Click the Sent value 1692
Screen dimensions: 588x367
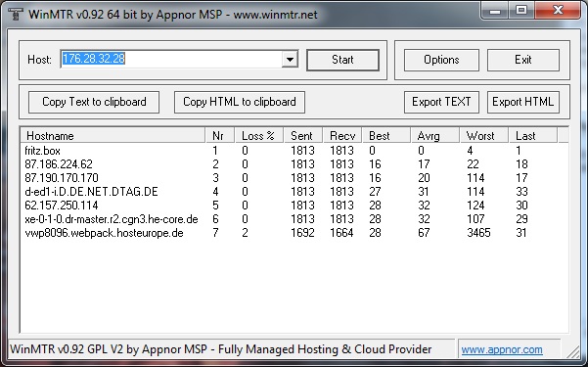[302, 233]
